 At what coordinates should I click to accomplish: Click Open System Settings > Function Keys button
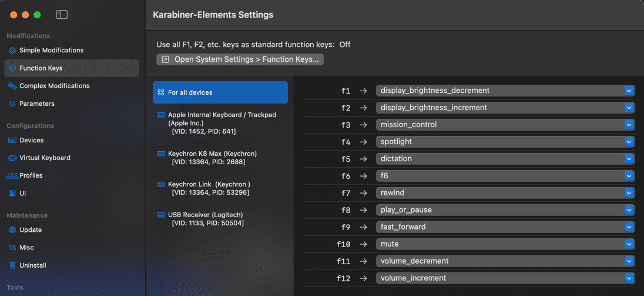click(x=240, y=59)
